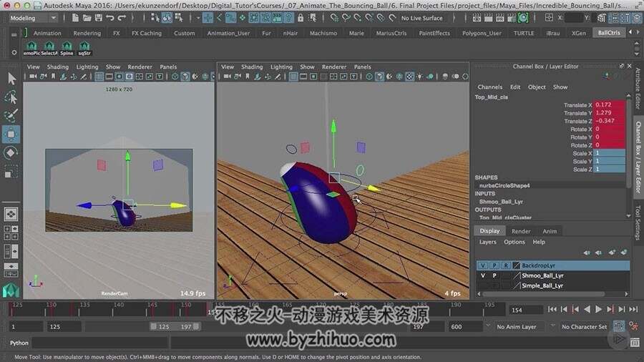Click the current frame field showing 154

525,310
